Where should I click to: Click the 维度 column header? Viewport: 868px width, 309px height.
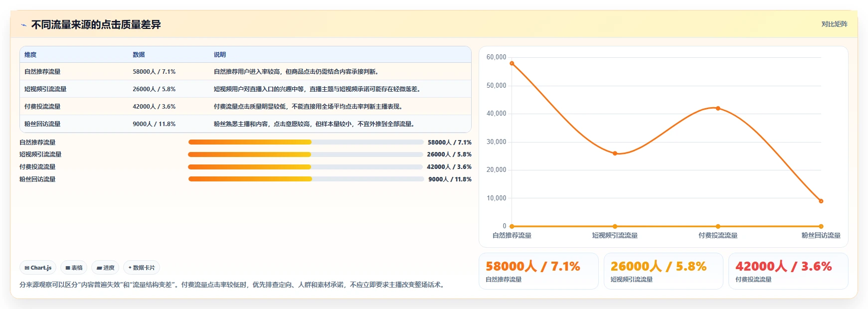tap(30, 55)
